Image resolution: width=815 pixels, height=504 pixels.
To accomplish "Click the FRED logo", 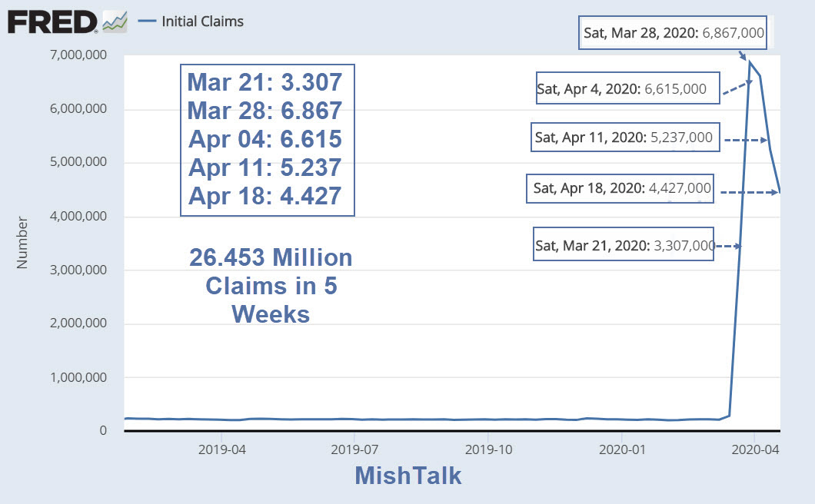I will pos(52,22).
